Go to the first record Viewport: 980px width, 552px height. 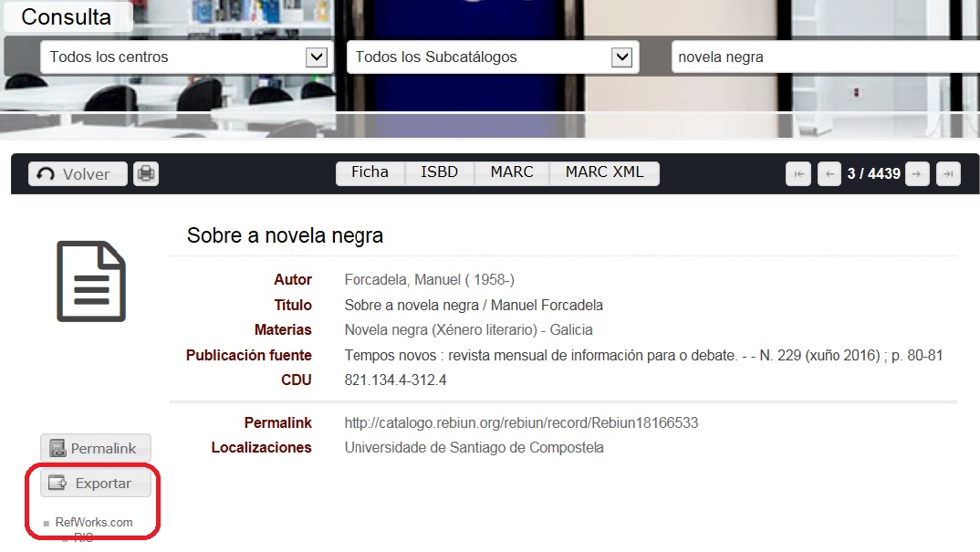point(799,174)
